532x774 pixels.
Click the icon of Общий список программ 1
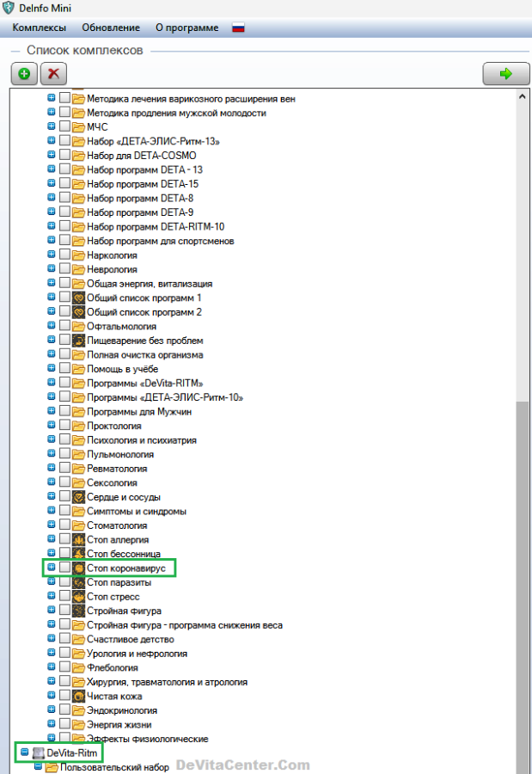[78, 298]
